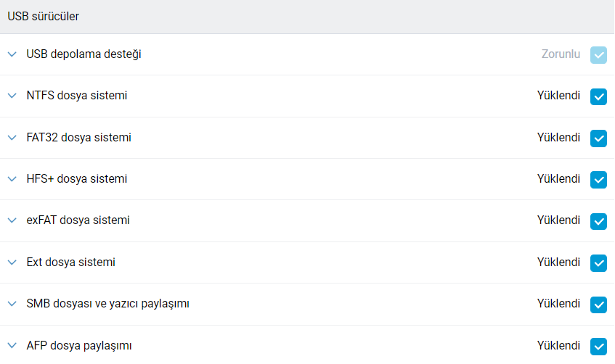
Task: Uncheck the AFP dosya paylaşımı checkbox
Action: tap(598, 346)
